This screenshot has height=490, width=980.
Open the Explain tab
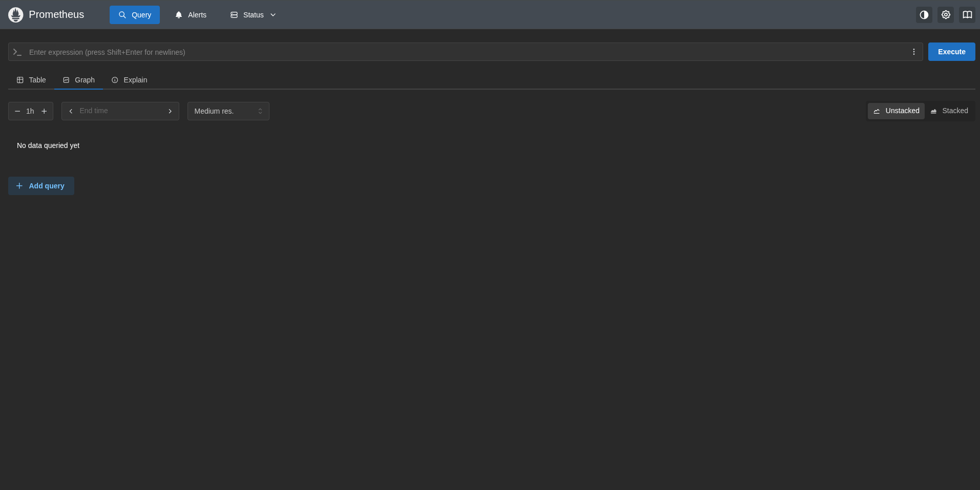click(x=130, y=80)
